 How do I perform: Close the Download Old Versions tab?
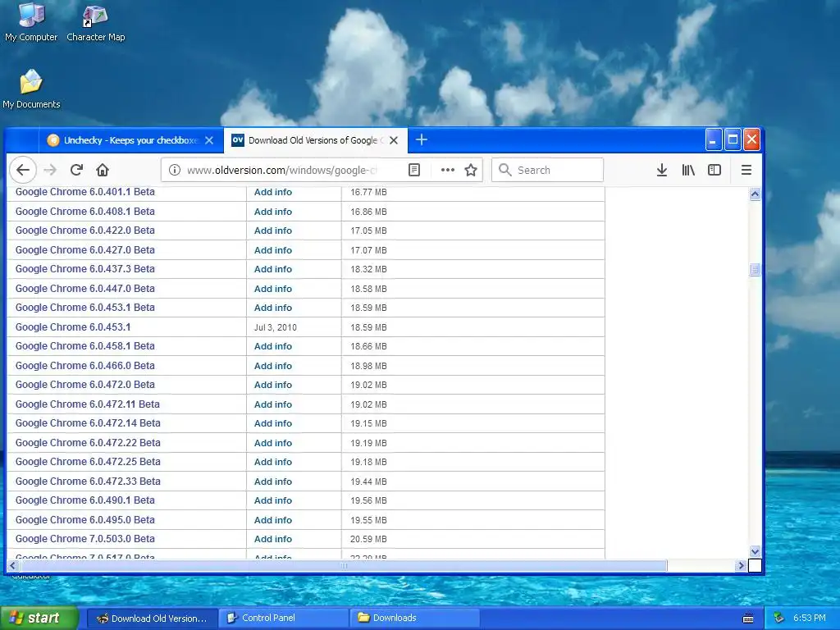(394, 140)
